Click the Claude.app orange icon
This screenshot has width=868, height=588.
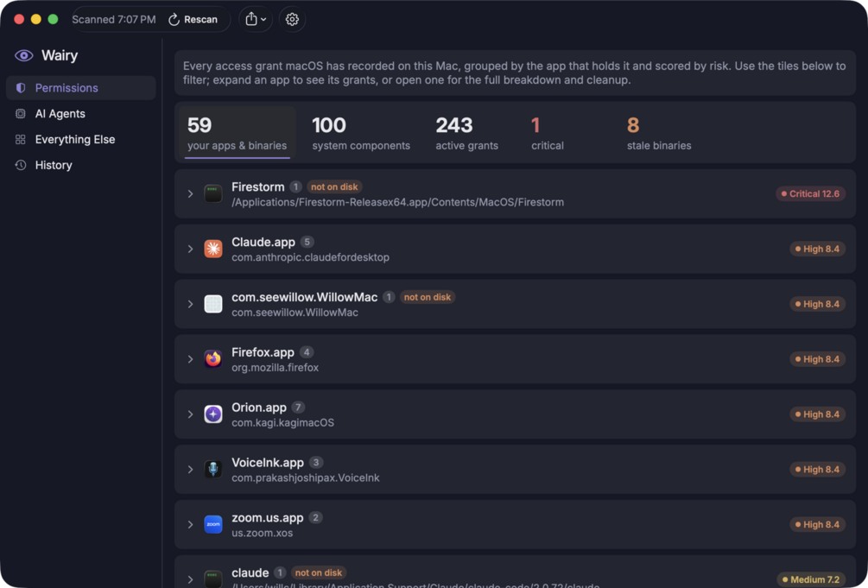[213, 250]
